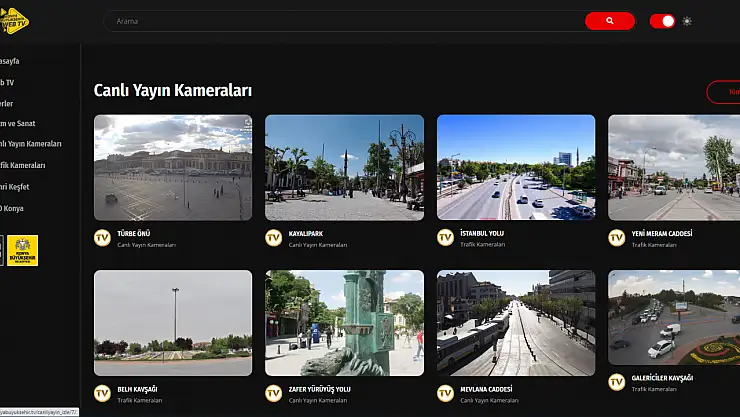Click the İstanbul Yolu title link
Image resolution: width=740 pixels, height=417 pixels.
pos(482,233)
